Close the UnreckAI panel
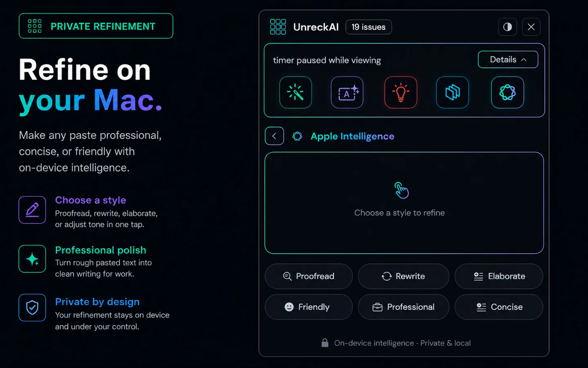The image size is (588, 368). 531,27
